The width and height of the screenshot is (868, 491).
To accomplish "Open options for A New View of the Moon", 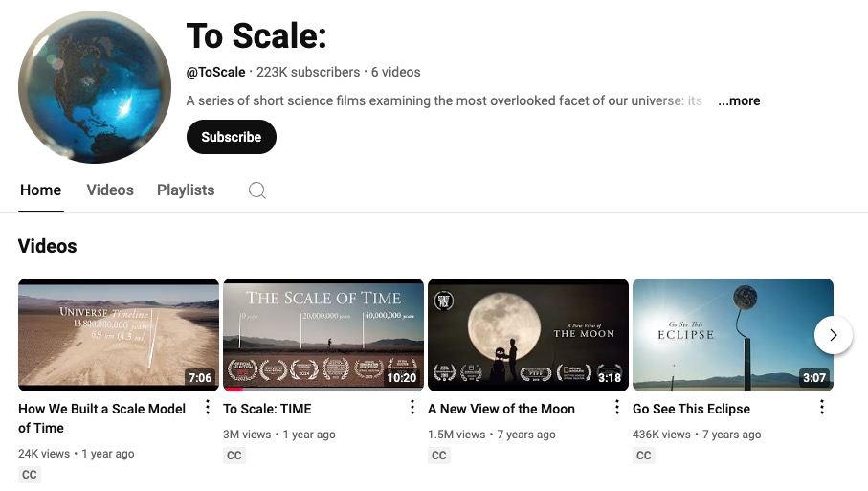I will click(x=617, y=408).
